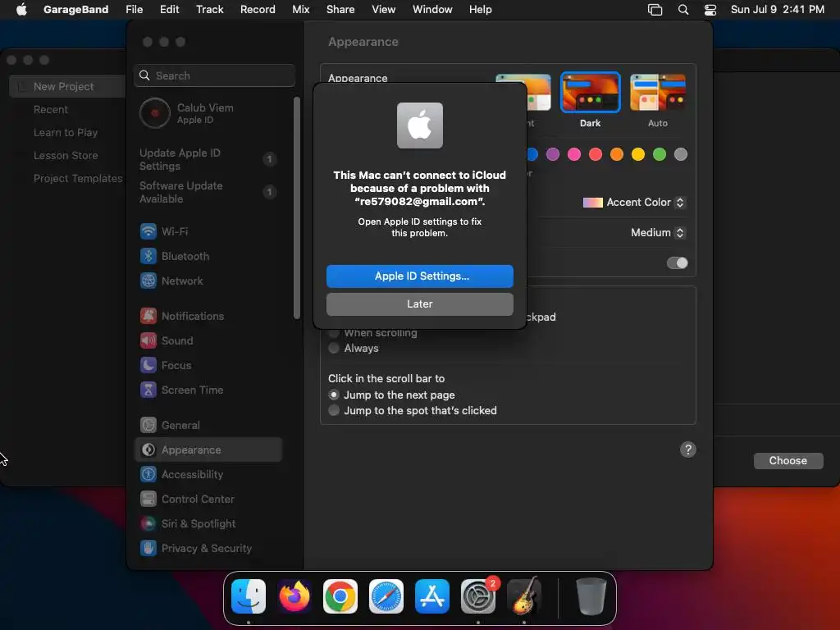Open Software Update Available item

[x=208, y=192]
